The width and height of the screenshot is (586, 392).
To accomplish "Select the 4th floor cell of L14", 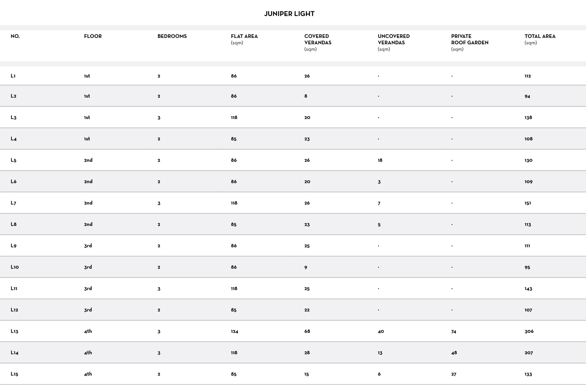I will point(88,353).
